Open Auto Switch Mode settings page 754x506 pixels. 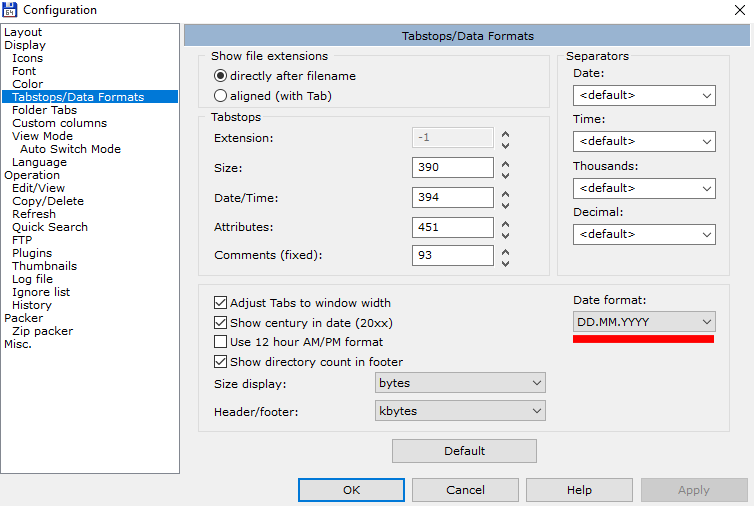(70, 149)
